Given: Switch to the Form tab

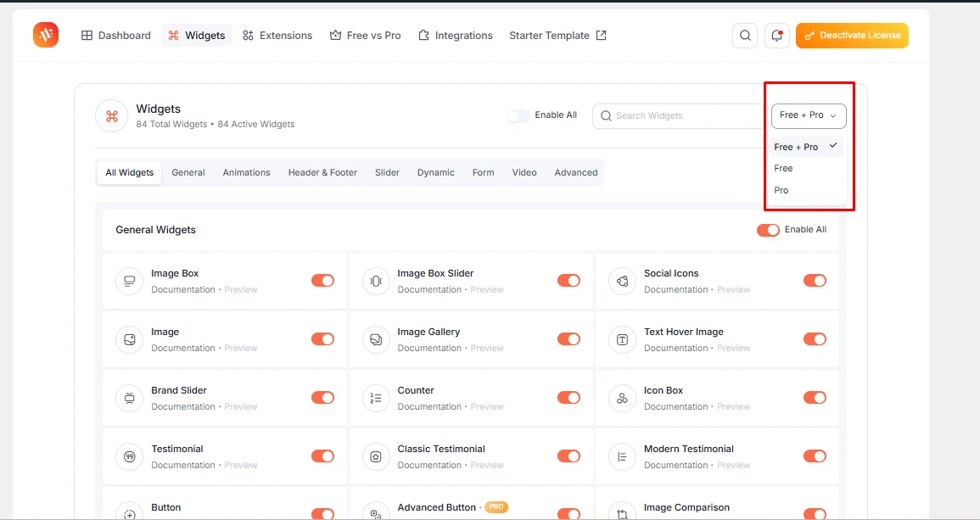Looking at the screenshot, I should tap(483, 172).
